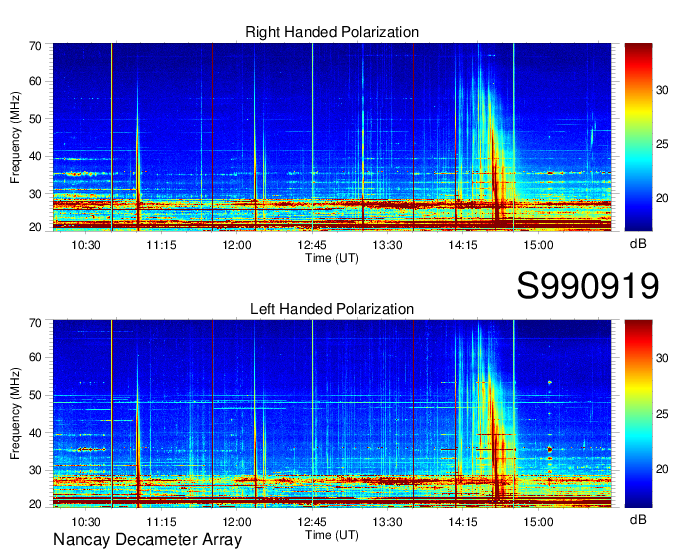Viewport: 680px width, 552px height.
Task: Click the 25 dB value on top colorbar
Action: pos(662,144)
